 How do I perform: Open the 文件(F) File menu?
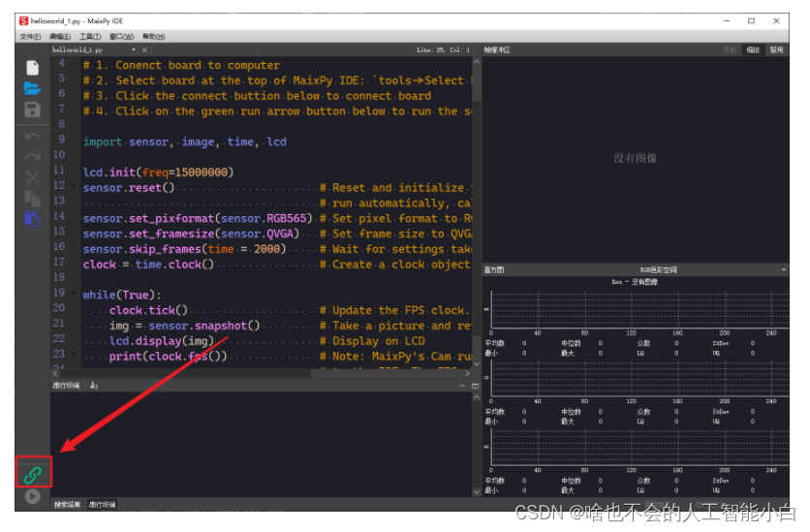coord(30,37)
